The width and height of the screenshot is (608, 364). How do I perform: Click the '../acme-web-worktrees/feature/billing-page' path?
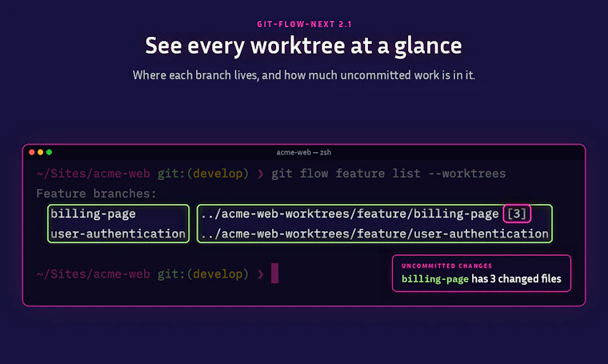(x=350, y=214)
